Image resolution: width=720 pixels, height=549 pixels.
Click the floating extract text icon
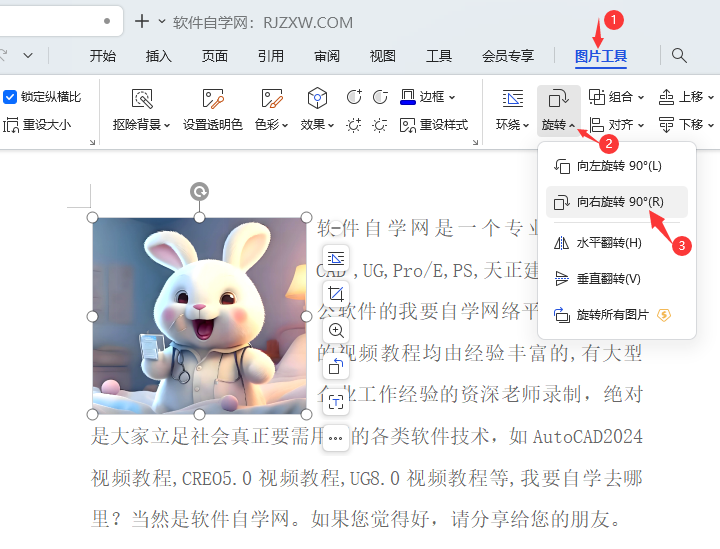[336, 402]
